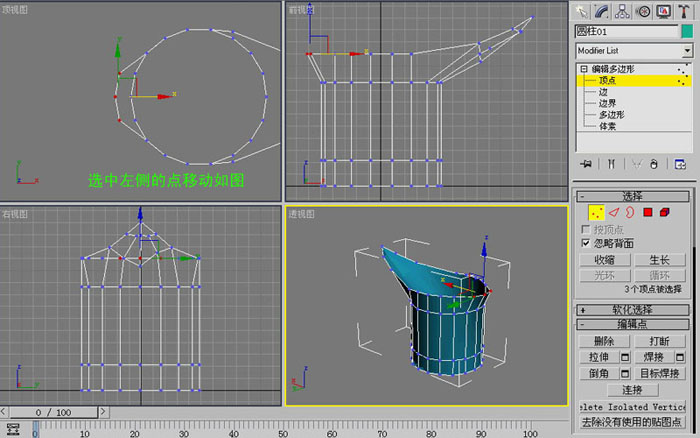This screenshot has height=438, width=700.
Task: Expand the 软化选择 rollout
Action: [633, 309]
